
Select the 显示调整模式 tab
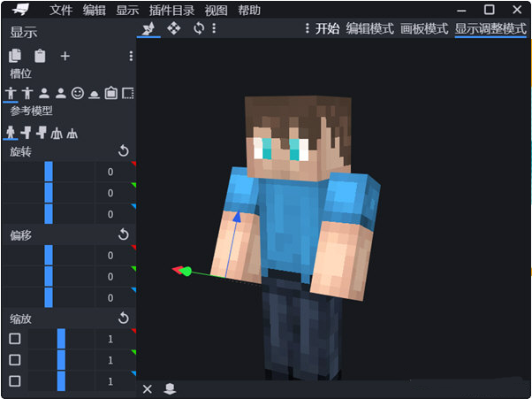pyautogui.click(x=490, y=28)
